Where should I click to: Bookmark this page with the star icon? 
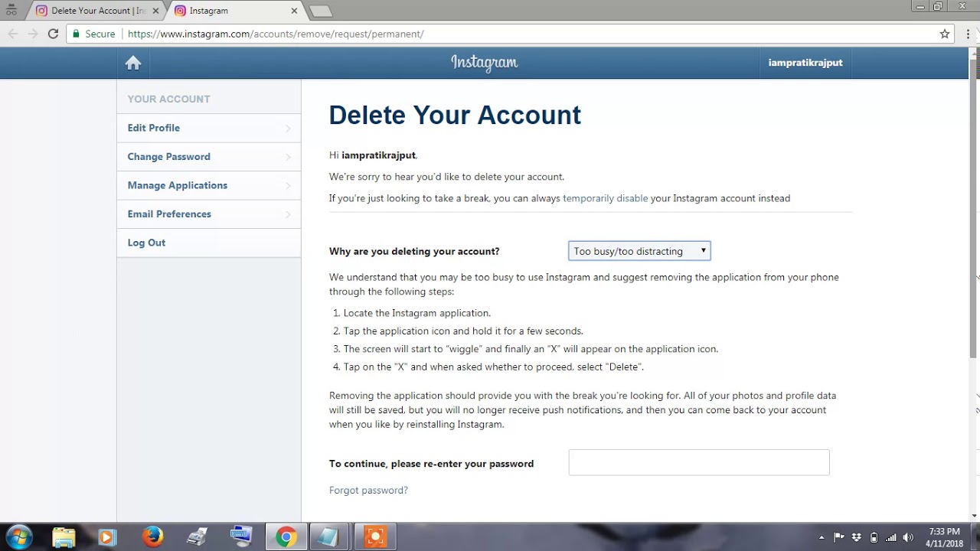tap(945, 34)
